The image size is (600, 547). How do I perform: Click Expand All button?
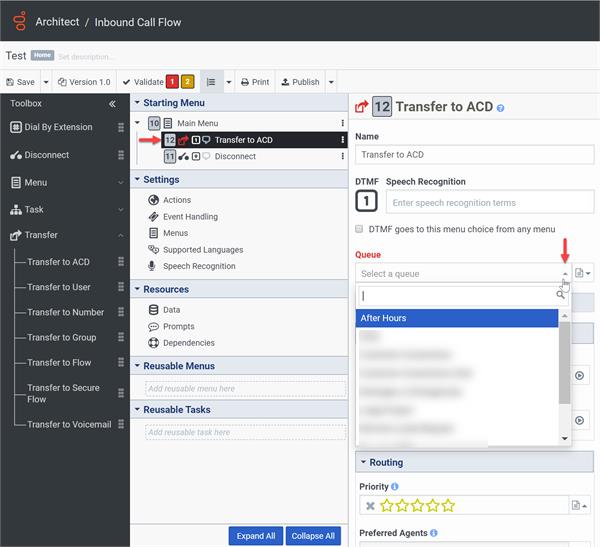coord(256,536)
